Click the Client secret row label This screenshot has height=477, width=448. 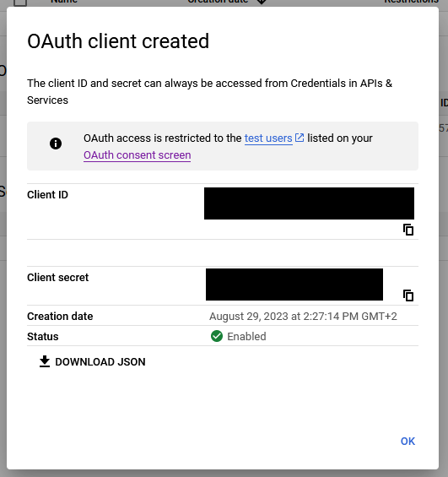click(x=57, y=278)
